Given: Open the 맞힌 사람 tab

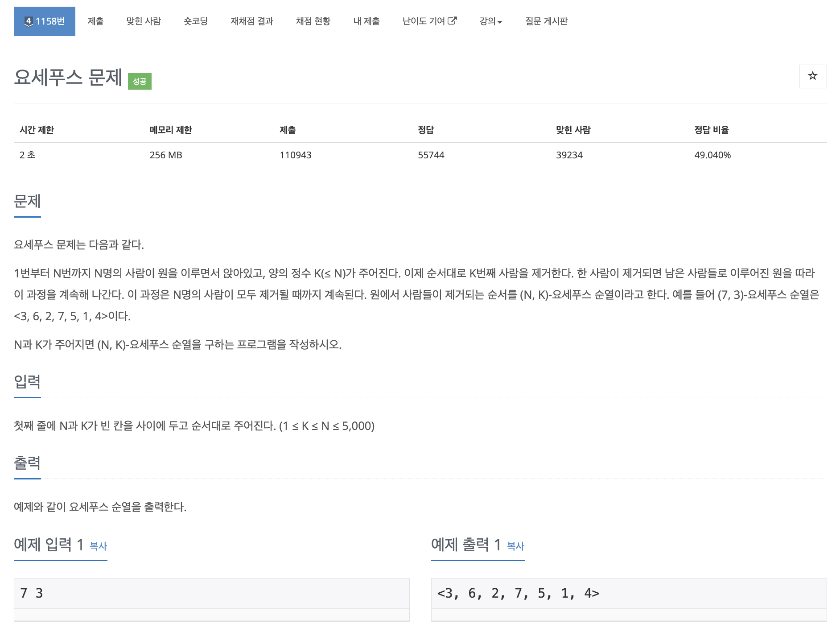Looking at the screenshot, I should click(143, 21).
